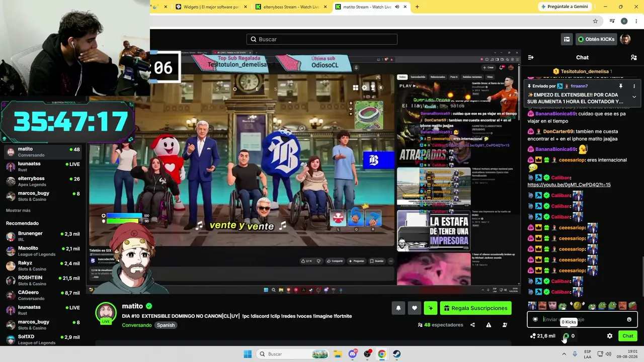Open recommended channel Sol1XD
Viewport: 644px width, 362px height.
click(43, 339)
